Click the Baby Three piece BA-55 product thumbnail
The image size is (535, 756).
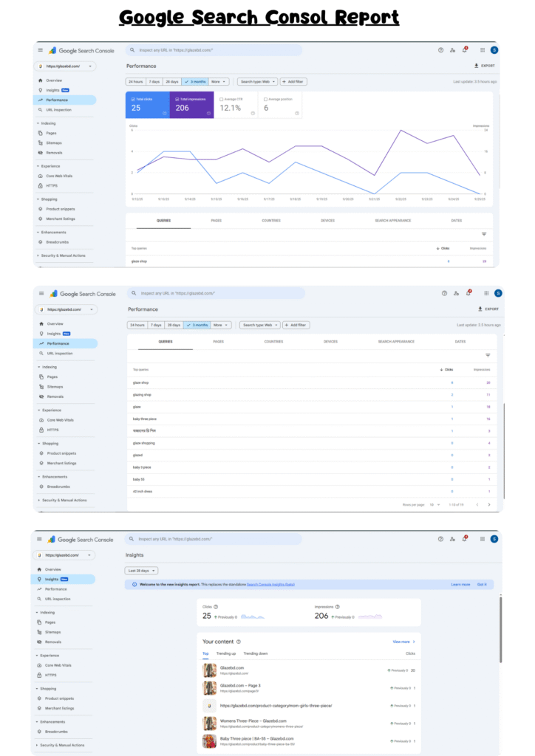209,742
